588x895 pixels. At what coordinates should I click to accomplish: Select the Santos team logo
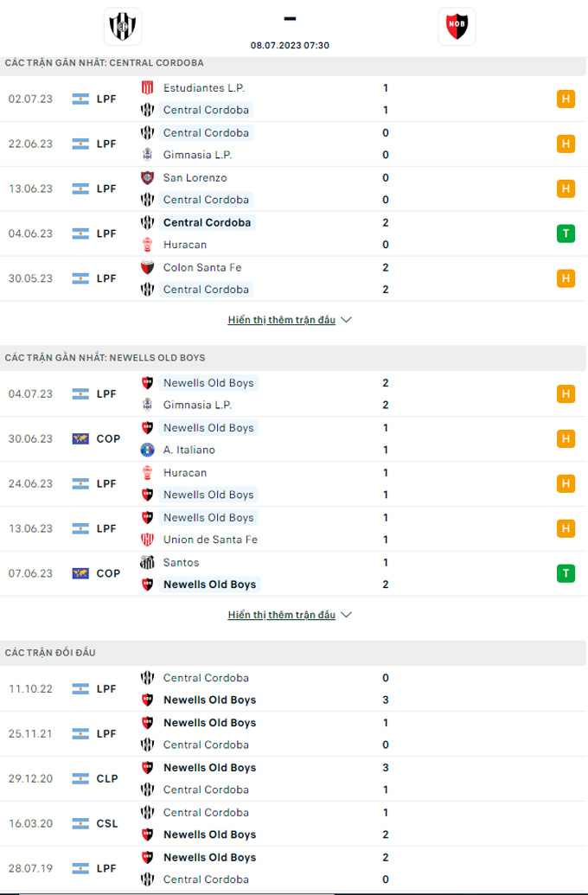(147, 562)
